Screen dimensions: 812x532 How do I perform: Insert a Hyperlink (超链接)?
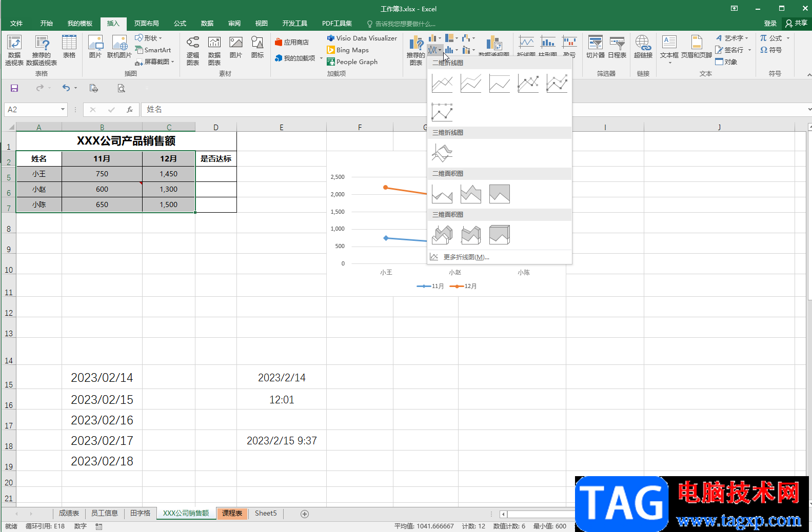coord(643,47)
